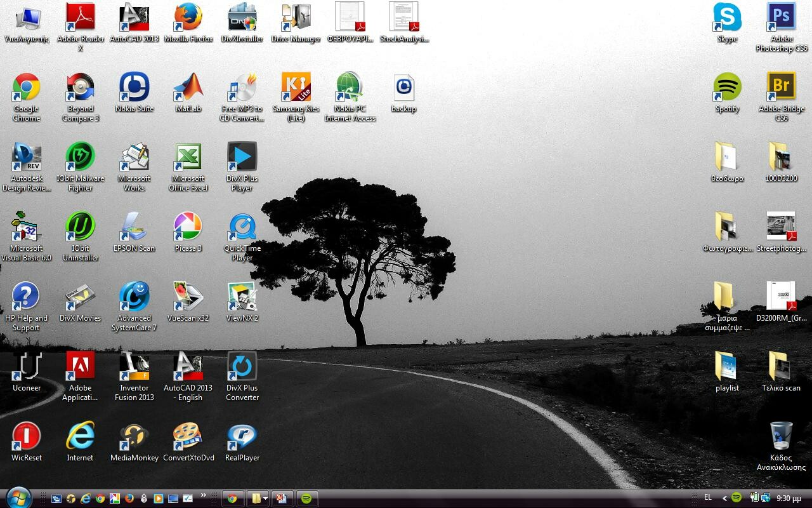Select Nokia PC Internet Access icon
812x508 pixels.
[x=350, y=88]
